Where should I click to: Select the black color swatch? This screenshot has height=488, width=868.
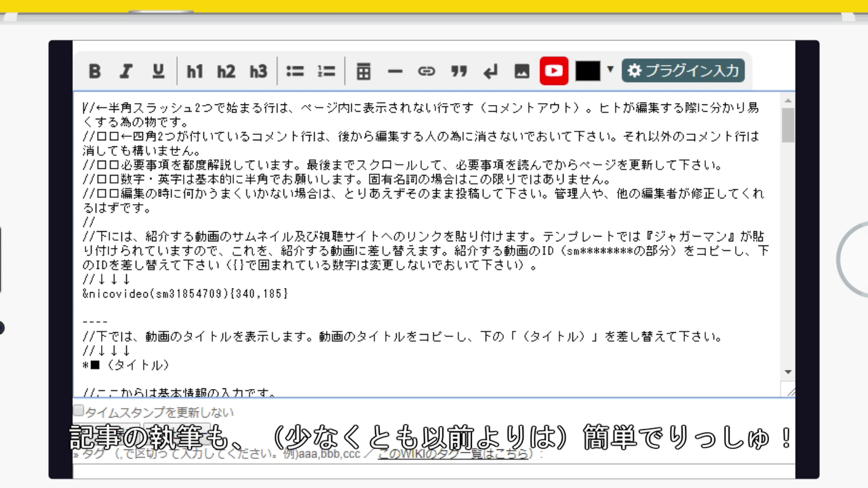587,70
